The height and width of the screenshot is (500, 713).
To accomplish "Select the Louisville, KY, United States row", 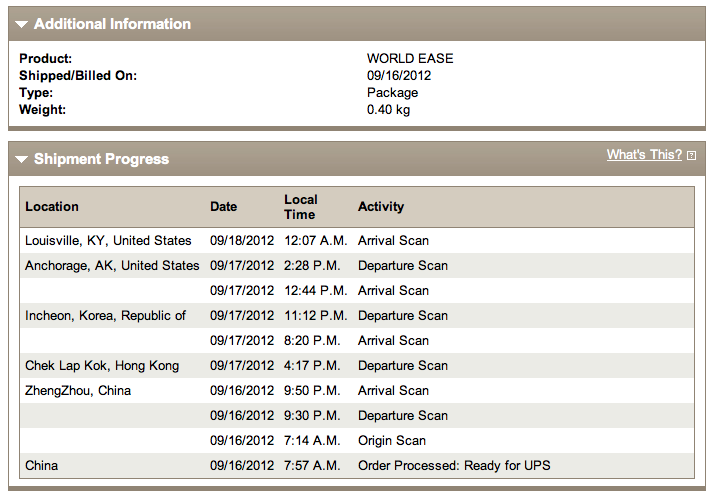I will point(108,241).
